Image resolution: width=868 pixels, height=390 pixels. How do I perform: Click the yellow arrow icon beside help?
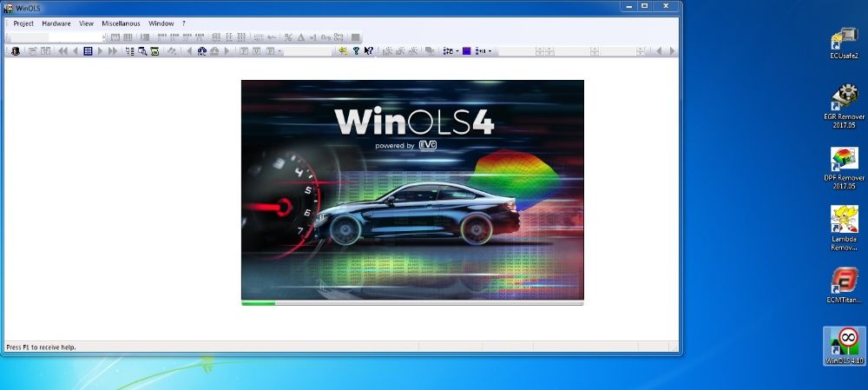343,51
